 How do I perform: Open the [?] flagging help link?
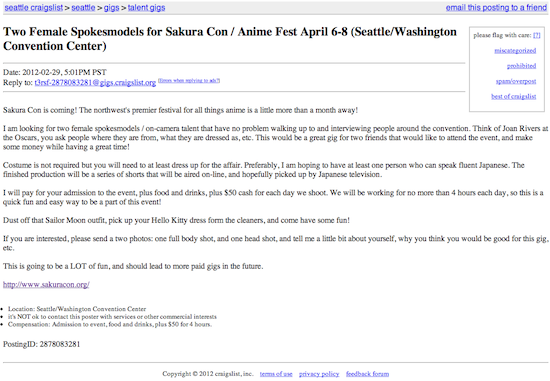tap(537, 35)
